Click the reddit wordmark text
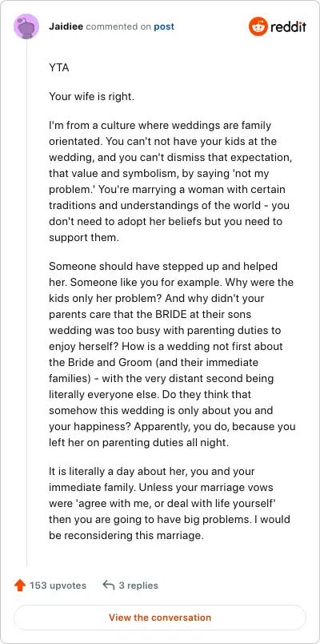The image size is (320, 644). click(288, 27)
